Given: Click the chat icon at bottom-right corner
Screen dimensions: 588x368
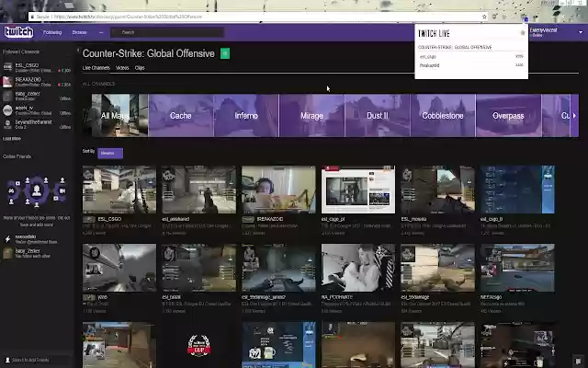Looking at the screenshot, I should click(578, 360).
